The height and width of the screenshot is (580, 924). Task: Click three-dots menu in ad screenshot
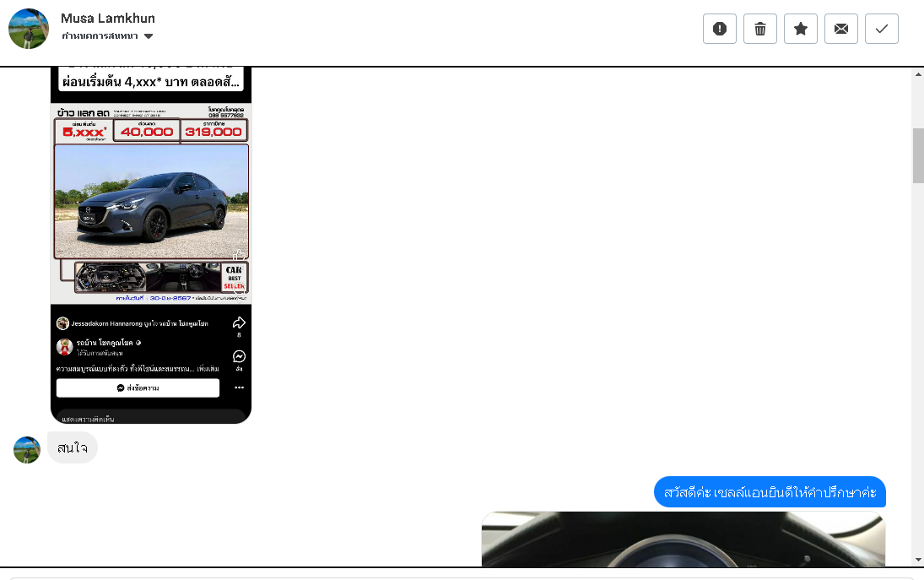[240, 388]
